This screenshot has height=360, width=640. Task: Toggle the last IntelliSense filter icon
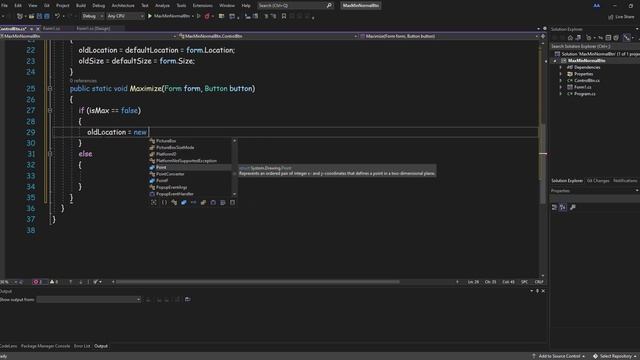click(232, 202)
